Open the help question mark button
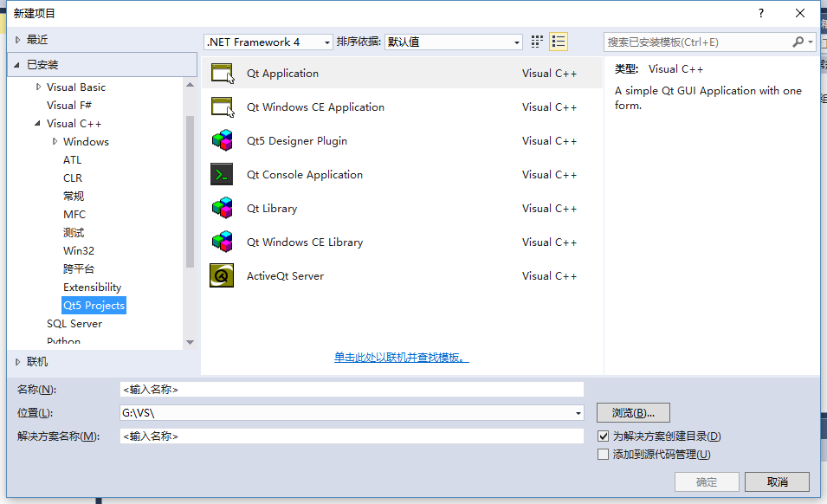Viewport: 827px width, 504px height. 761,13
